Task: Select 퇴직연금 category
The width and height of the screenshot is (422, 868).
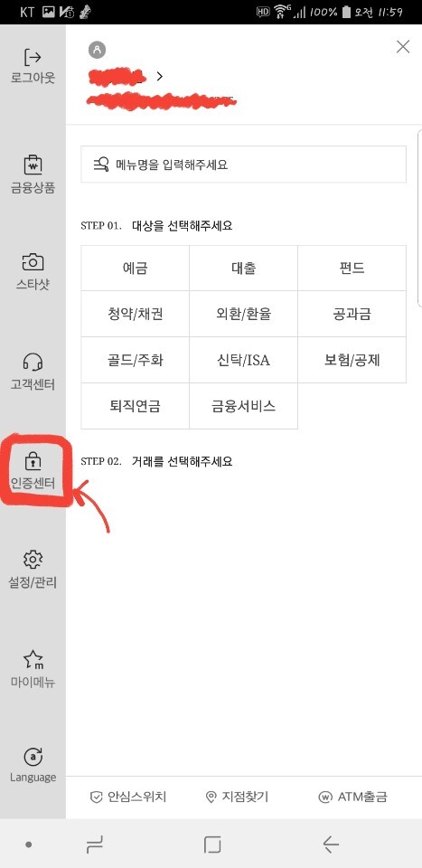Action: pyautogui.click(x=135, y=406)
